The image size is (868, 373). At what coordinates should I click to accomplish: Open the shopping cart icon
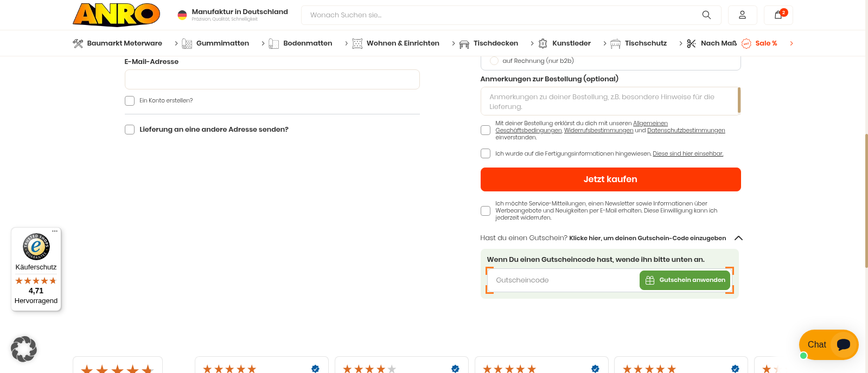pyautogui.click(x=778, y=15)
